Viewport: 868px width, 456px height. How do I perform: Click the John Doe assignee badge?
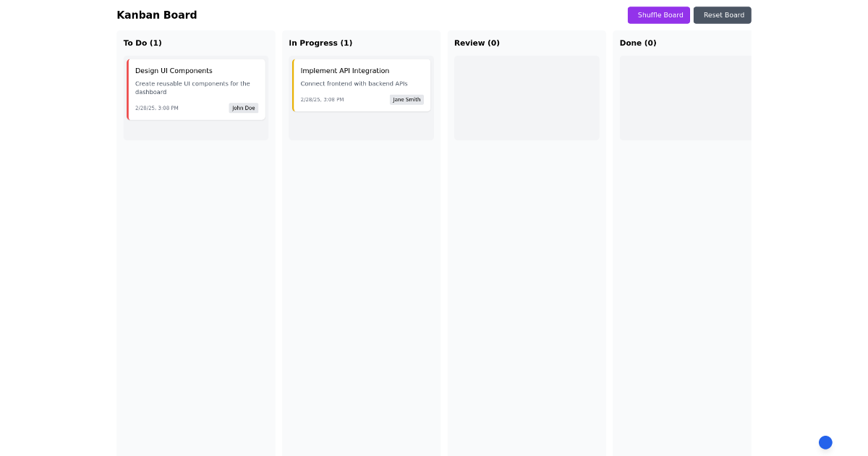tap(243, 108)
